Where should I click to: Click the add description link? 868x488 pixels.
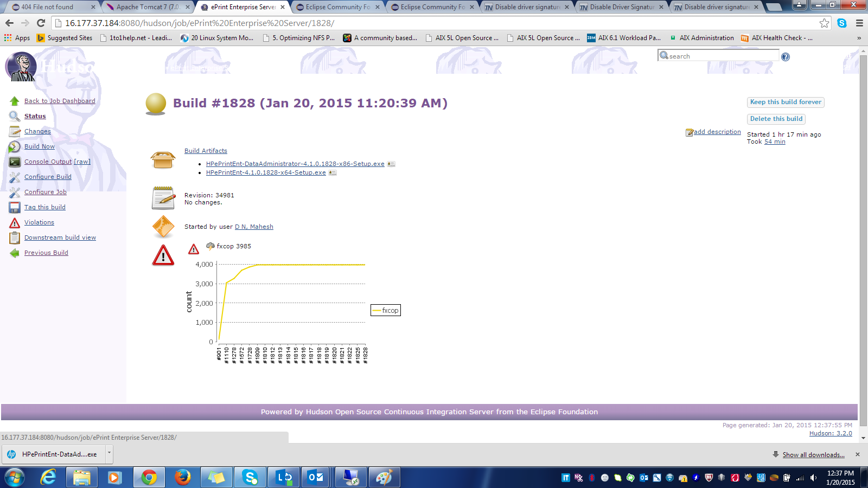(717, 132)
